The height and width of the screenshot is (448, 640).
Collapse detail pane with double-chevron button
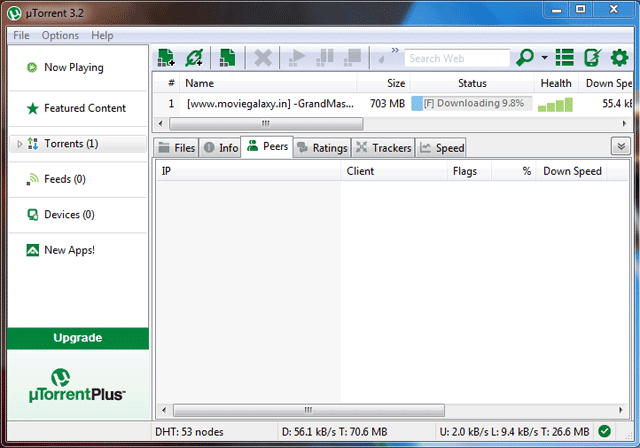pyautogui.click(x=621, y=146)
